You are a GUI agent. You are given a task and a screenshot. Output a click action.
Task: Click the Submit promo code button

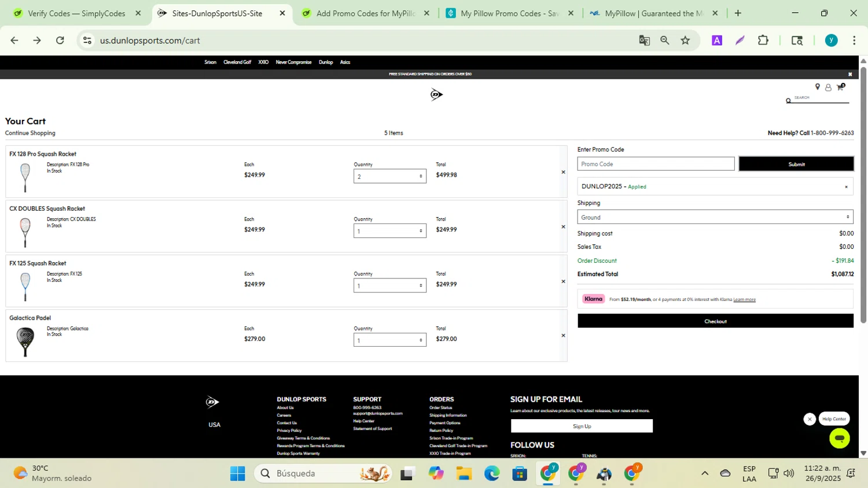coord(796,164)
